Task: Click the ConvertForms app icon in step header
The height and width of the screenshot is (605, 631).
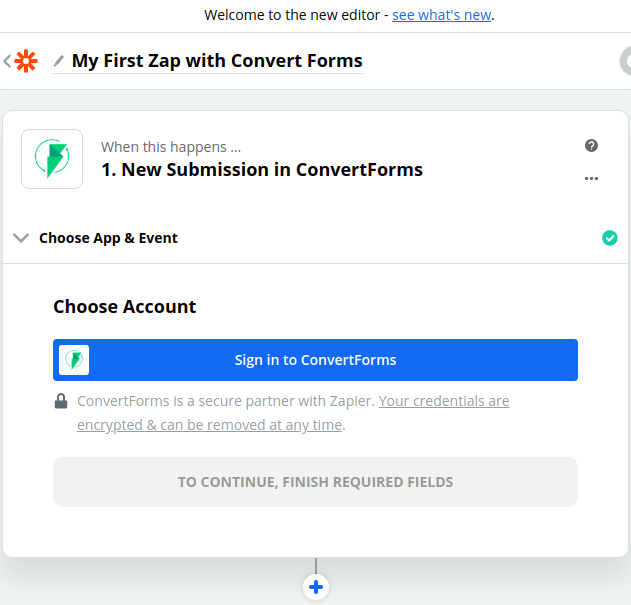Action: (x=52, y=158)
